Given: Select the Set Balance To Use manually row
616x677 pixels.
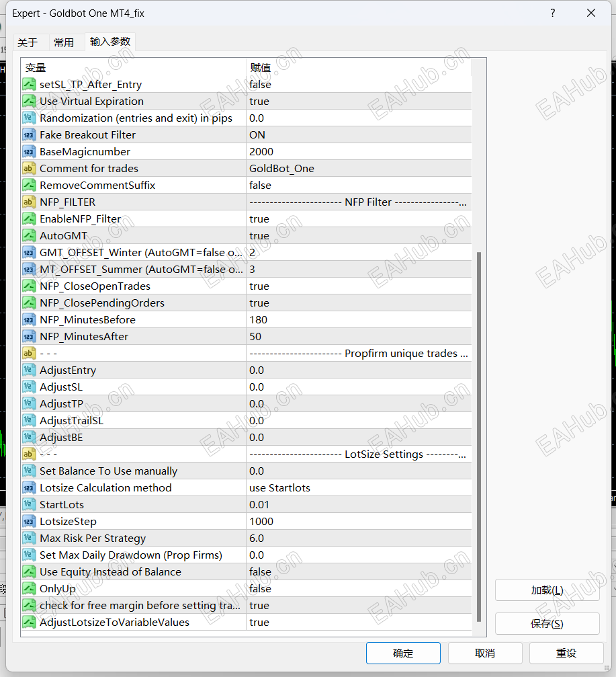Looking at the screenshot, I should pyautogui.click(x=247, y=471).
